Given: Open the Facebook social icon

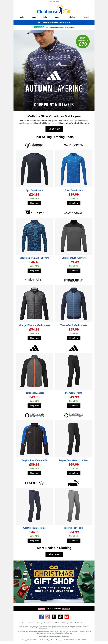Looking at the screenshot, I should [41, 617].
